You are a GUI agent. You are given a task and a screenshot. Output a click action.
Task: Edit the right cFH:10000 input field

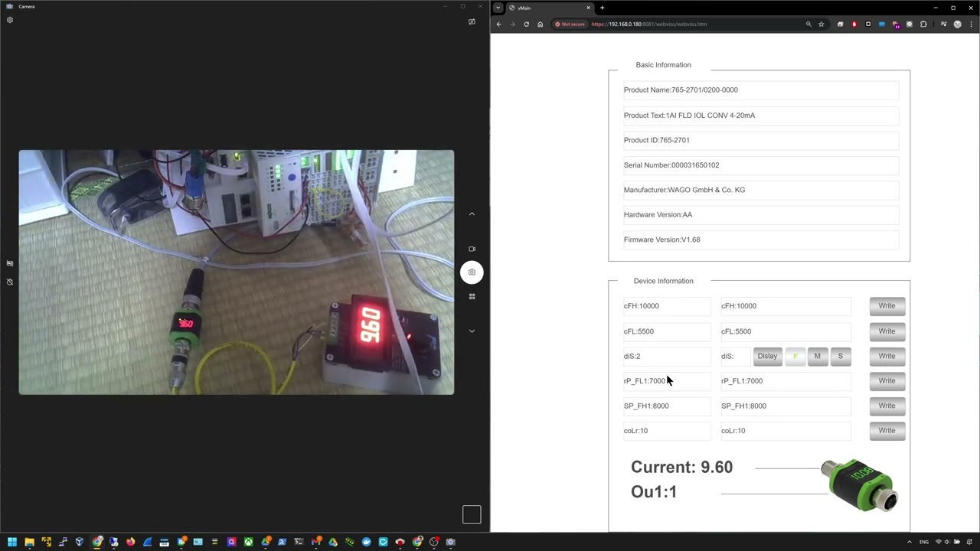tap(786, 306)
